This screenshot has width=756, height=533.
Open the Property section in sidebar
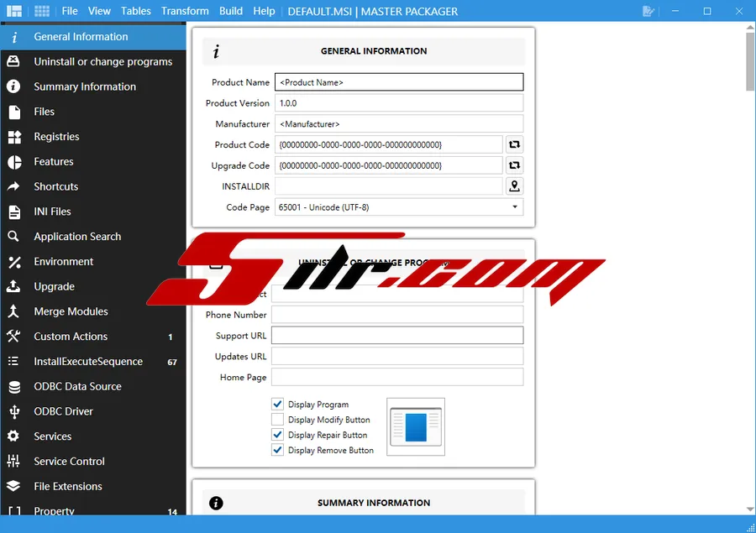tap(93, 509)
